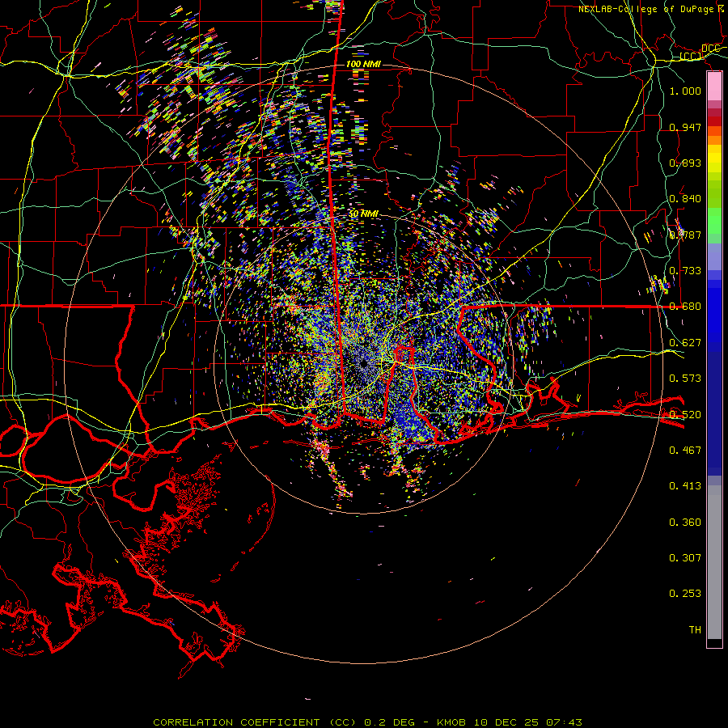Select the 0.893 legend value
This screenshot has height=728, width=728.
pyautogui.click(x=685, y=163)
